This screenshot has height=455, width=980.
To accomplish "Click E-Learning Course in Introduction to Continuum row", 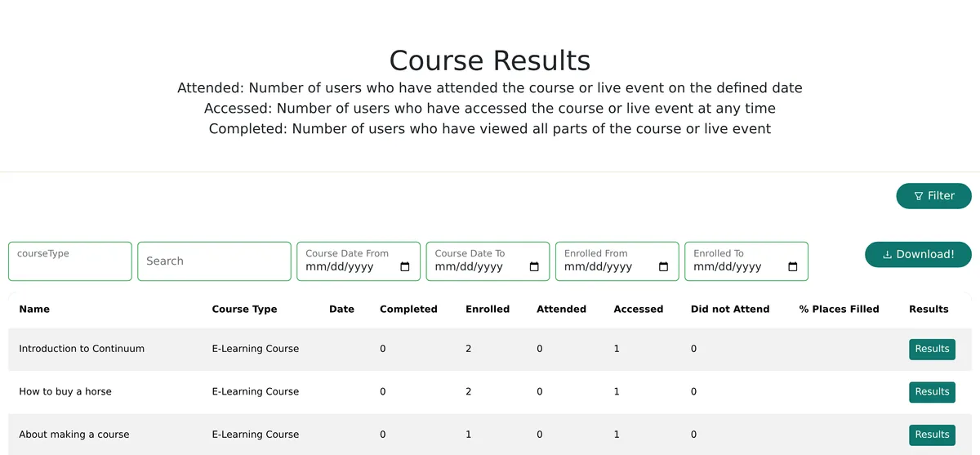I will click(256, 349).
